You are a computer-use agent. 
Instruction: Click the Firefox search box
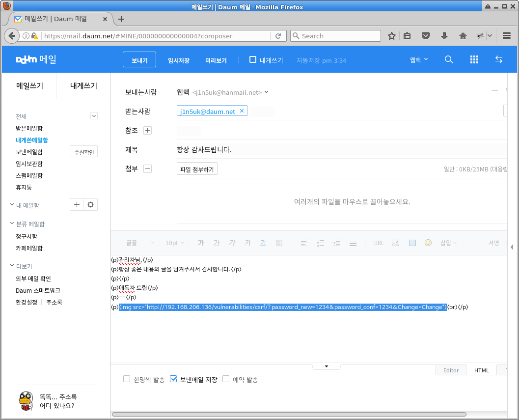point(335,36)
